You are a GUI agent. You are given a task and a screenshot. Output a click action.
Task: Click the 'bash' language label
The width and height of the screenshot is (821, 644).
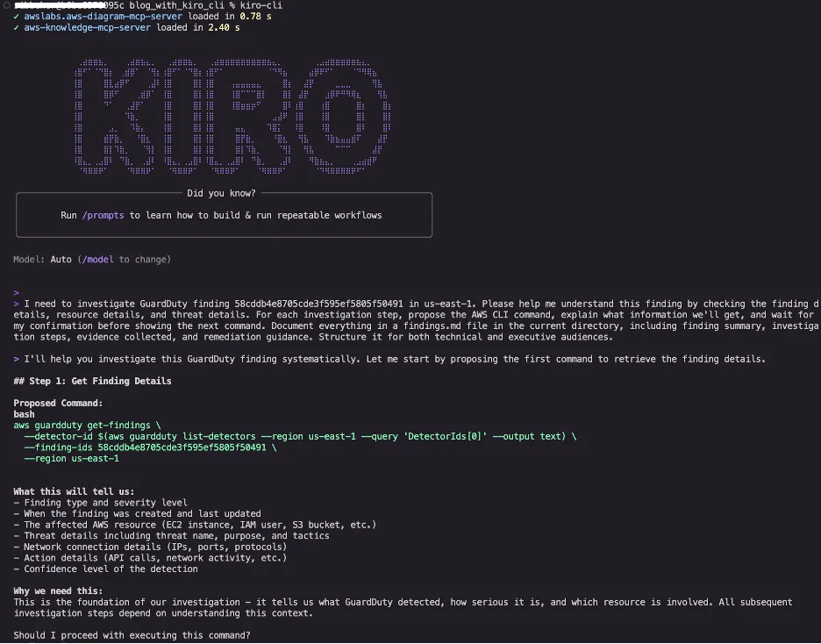24,414
